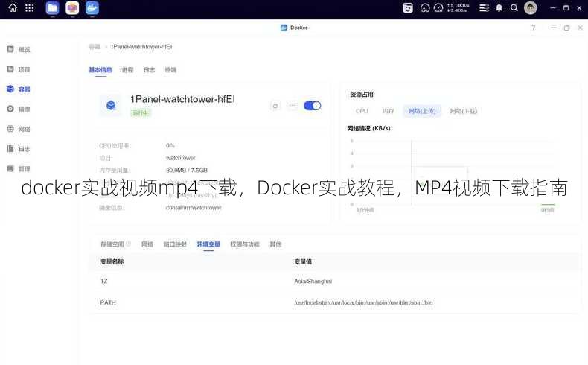588x365 pixels.
Task: Select 容器 containers in Docker sidebar
Action: click(19, 89)
